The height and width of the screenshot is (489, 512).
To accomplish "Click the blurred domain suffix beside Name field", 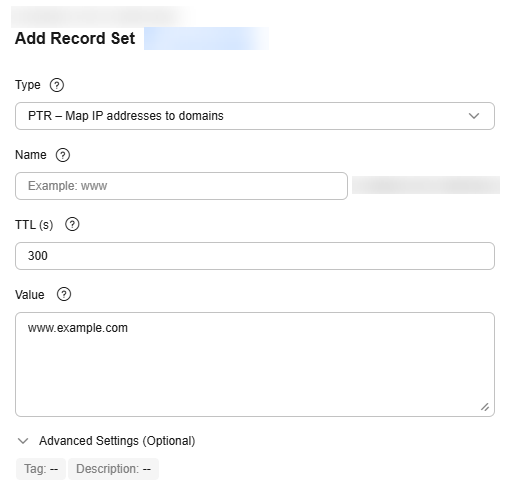I will [426, 185].
